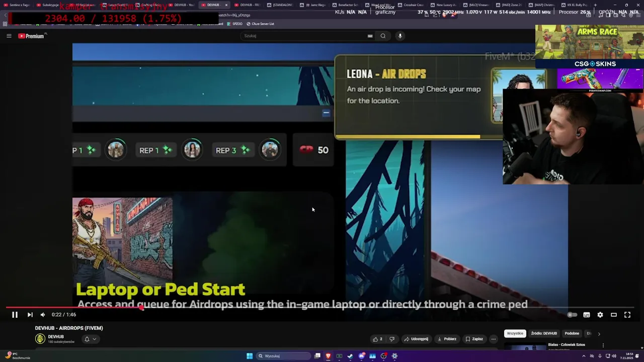644x362 pixels.
Task: Toggle the autoplay switch
Action: 572,315
